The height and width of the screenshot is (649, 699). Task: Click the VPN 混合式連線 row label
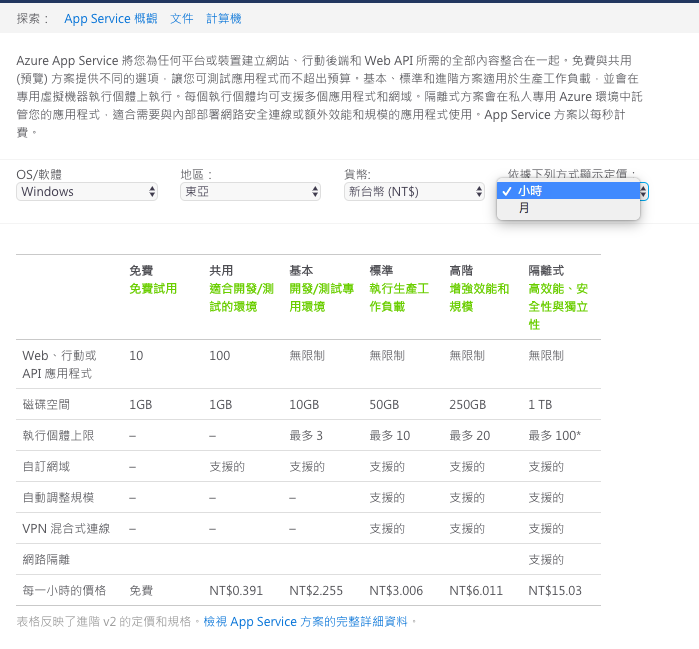(66, 529)
